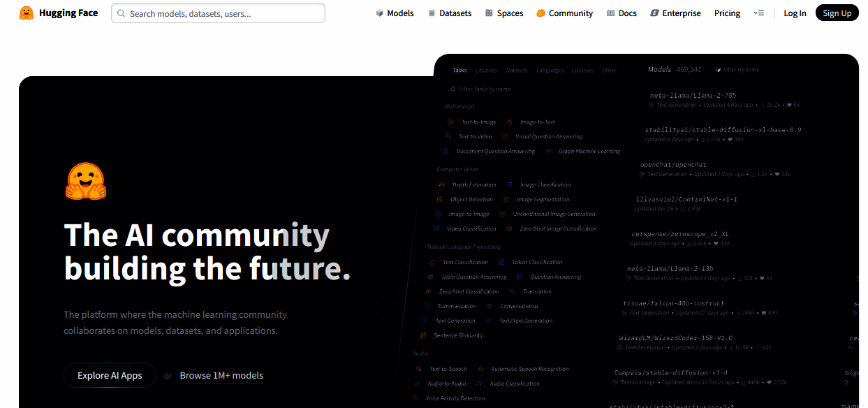
Task: Click the Sign Up button
Action: pyautogui.click(x=837, y=13)
